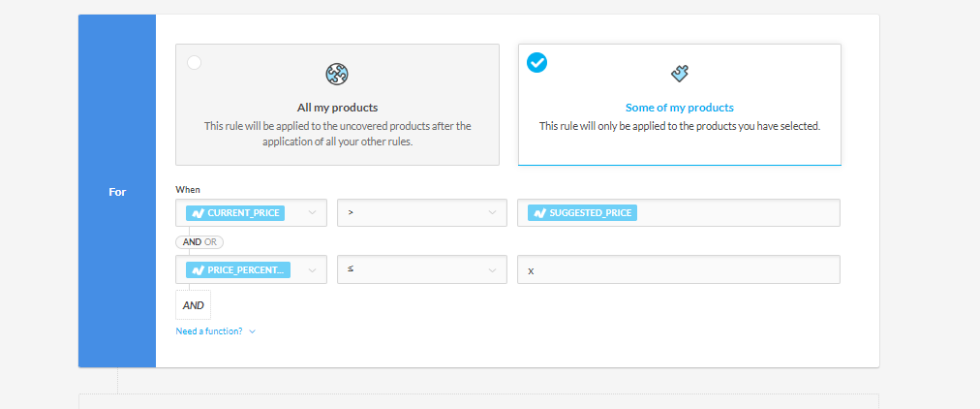Open the CURRENT_PRICE variable dropdown arrow
The height and width of the screenshot is (409, 980).
click(312, 213)
